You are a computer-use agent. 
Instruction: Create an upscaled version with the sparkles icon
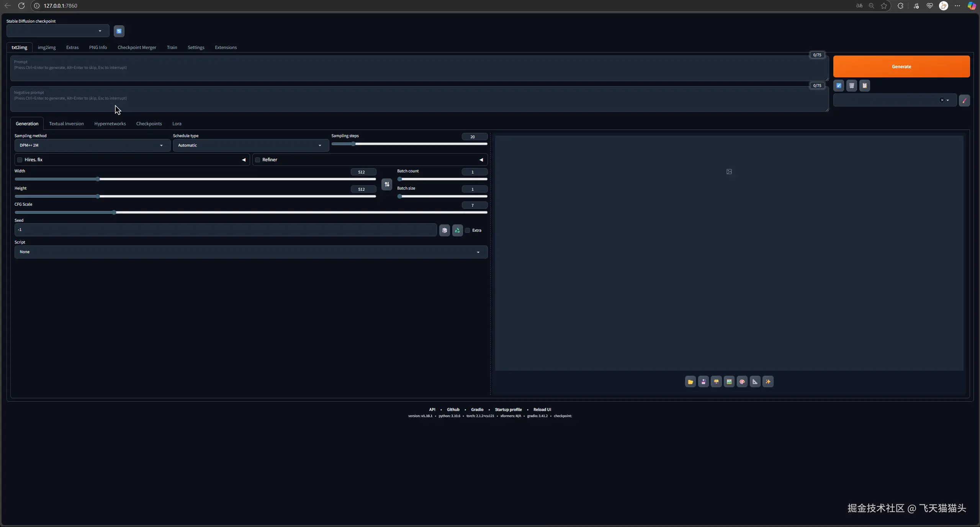[768, 381]
